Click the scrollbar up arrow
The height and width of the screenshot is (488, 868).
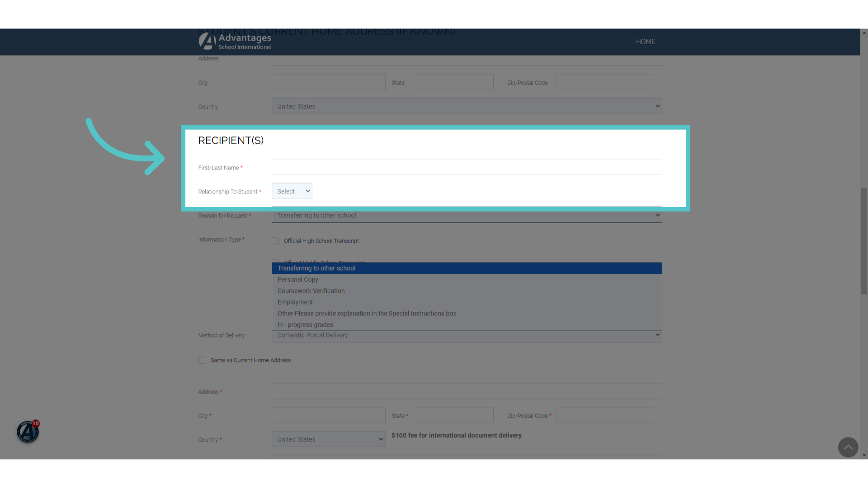(864, 33)
